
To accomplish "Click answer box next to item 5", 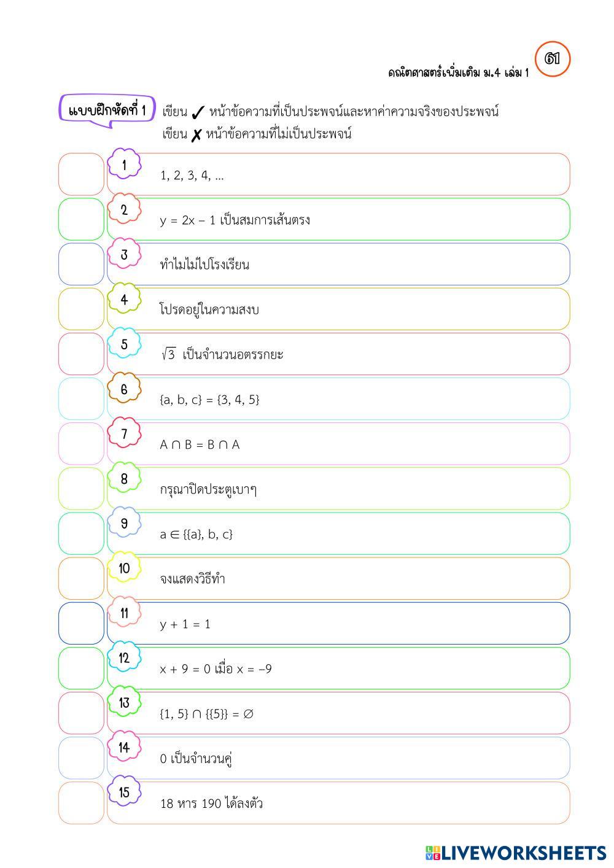I will (82, 354).
